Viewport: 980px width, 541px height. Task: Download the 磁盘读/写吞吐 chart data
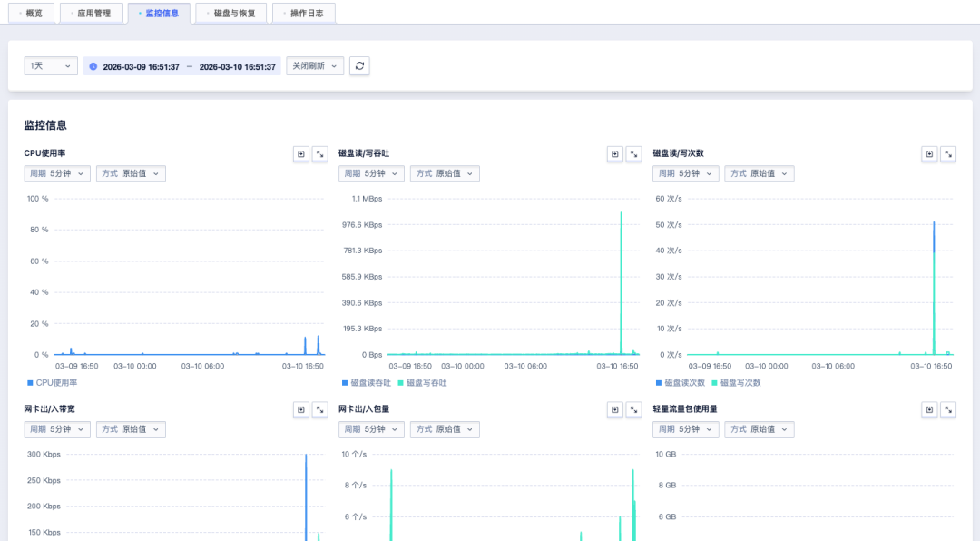tap(615, 153)
